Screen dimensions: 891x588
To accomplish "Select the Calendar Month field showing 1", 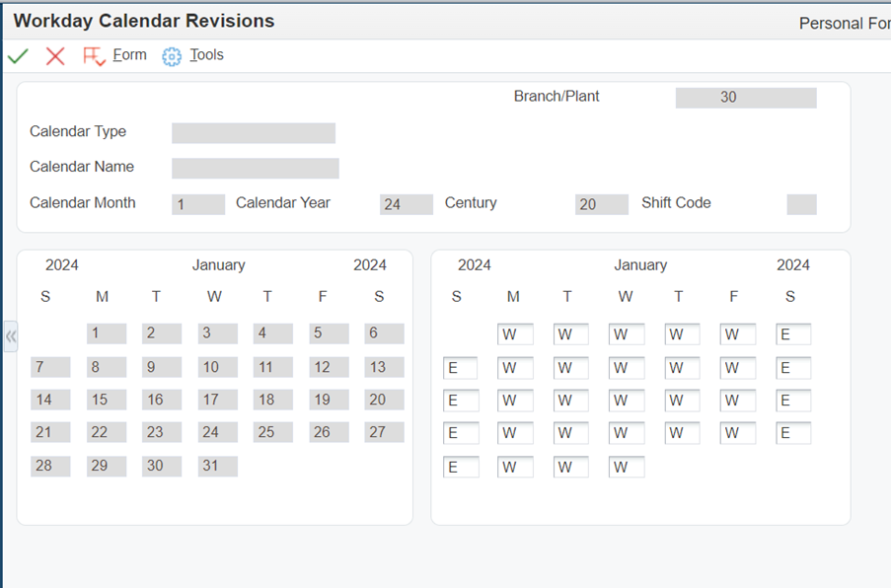I will [x=197, y=204].
